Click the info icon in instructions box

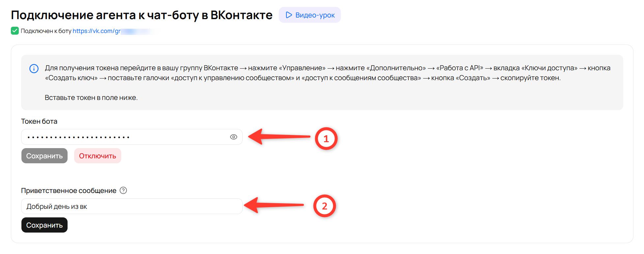point(34,69)
